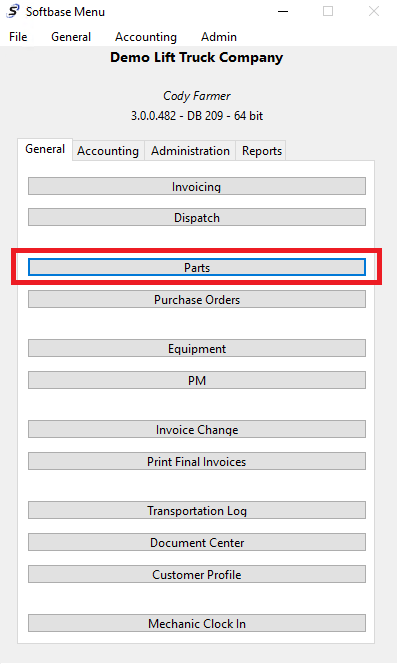Open Purchase Orders
397x664 pixels.
pyautogui.click(x=197, y=299)
